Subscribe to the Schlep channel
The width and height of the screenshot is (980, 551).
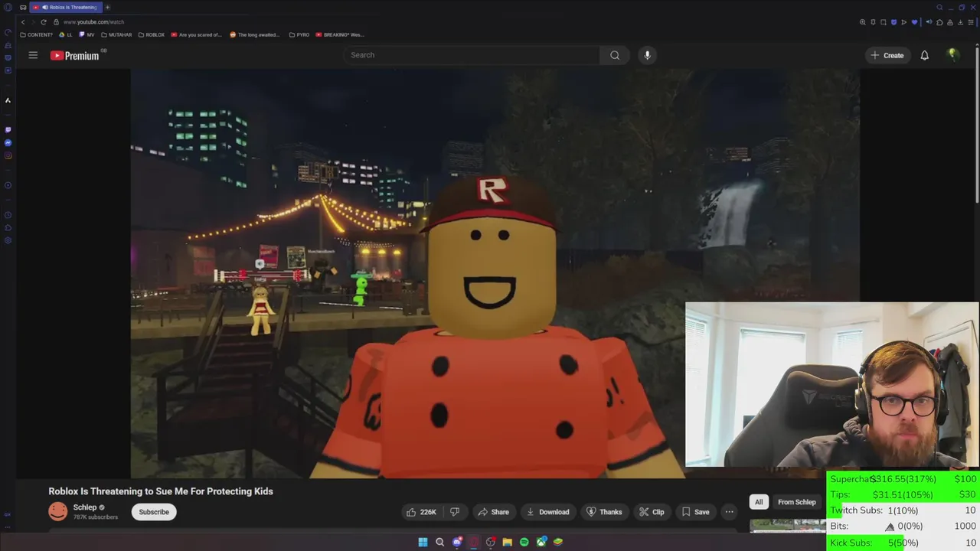[x=154, y=512]
